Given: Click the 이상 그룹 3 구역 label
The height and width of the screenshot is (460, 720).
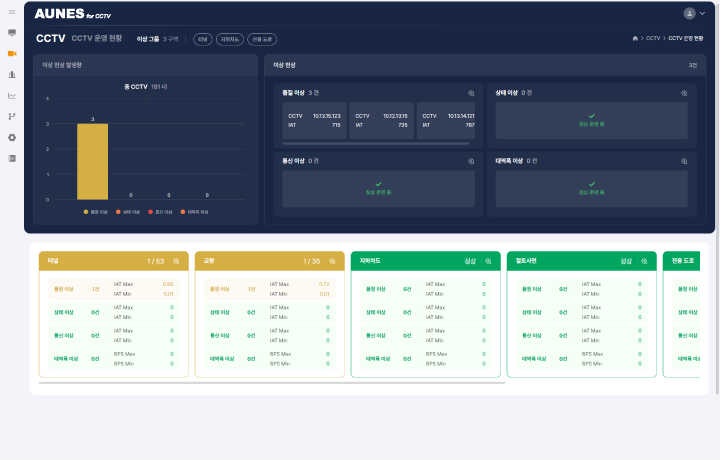Looking at the screenshot, I should pos(158,39).
